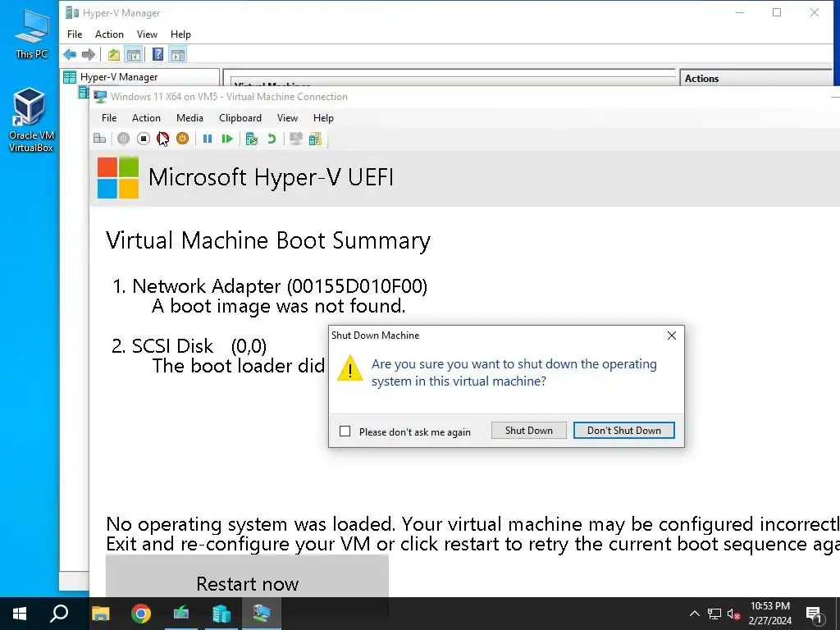Viewport: 840px width, 630px height.
Task: Open Google Chrome from the taskbar
Action: pyautogui.click(x=141, y=614)
